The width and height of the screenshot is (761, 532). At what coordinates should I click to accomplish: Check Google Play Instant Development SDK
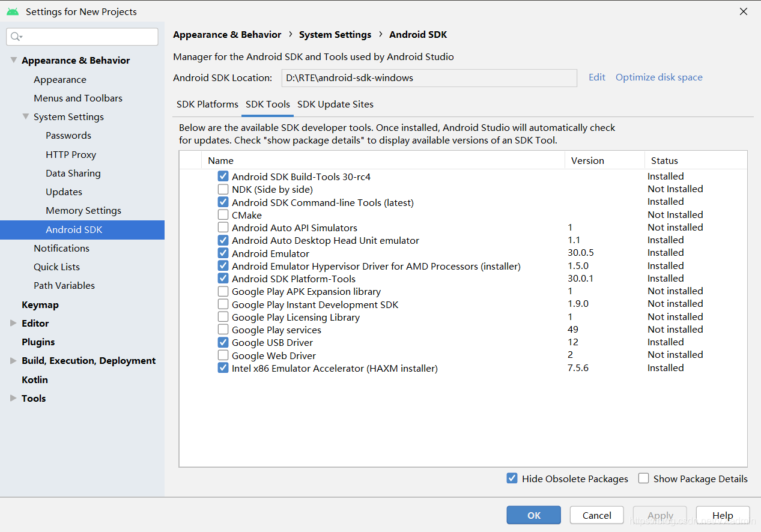[x=223, y=304]
